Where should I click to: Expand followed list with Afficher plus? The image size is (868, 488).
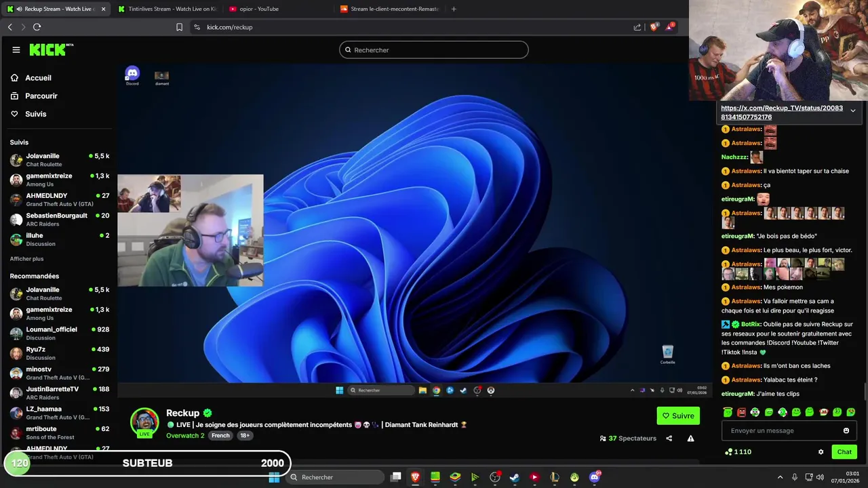pyautogui.click(x=26, y=259)
